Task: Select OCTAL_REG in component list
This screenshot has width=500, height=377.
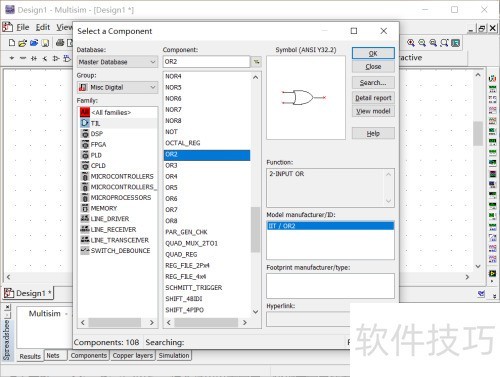Action: [x=207, y=143]
